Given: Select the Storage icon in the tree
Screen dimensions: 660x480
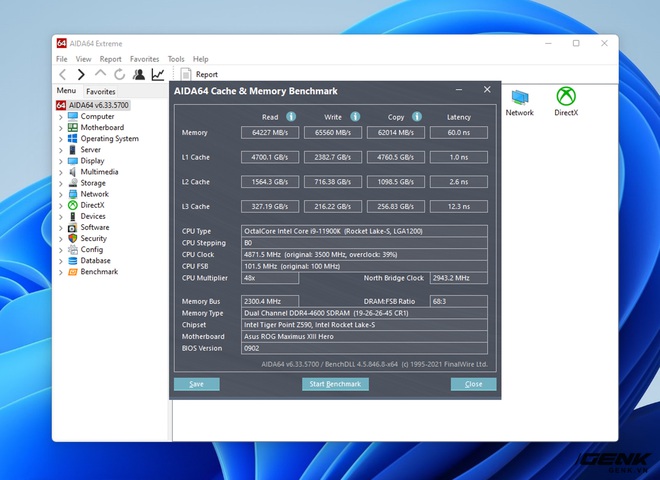Looking at the screenshot, I should pyautogui.click(x=73, y=183).
